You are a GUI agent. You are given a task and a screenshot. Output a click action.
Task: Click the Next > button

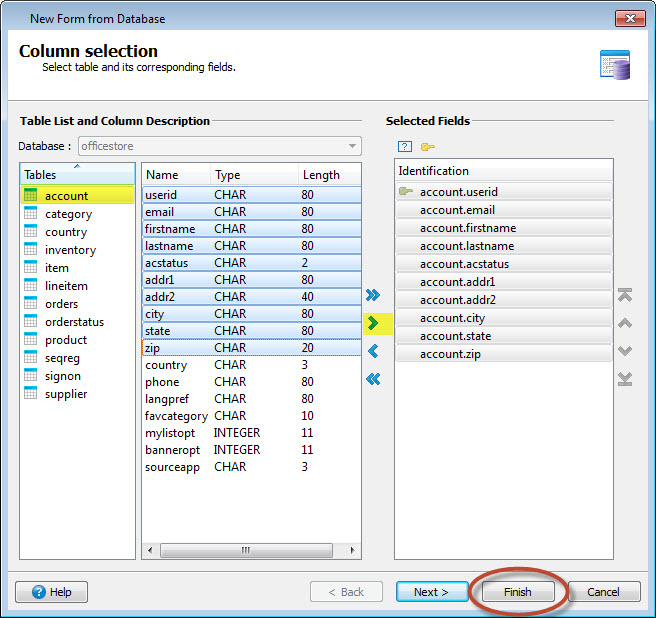tap(432, 592)
